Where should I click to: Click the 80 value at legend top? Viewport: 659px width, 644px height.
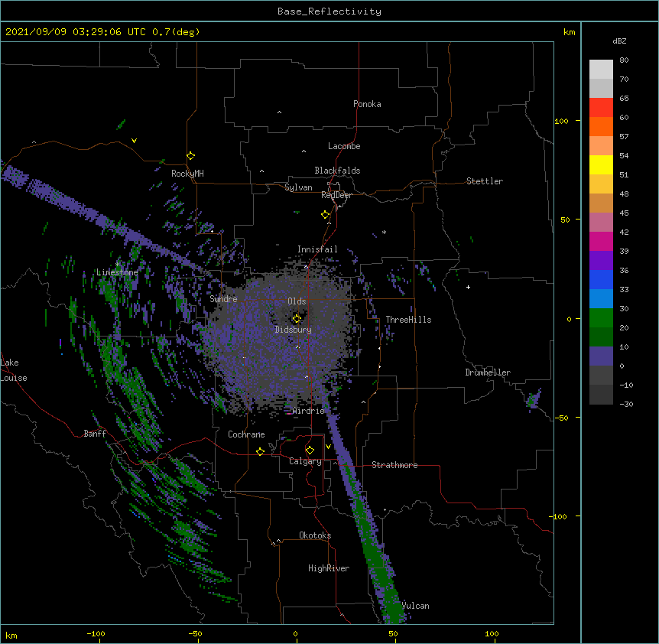click(624, 60)
